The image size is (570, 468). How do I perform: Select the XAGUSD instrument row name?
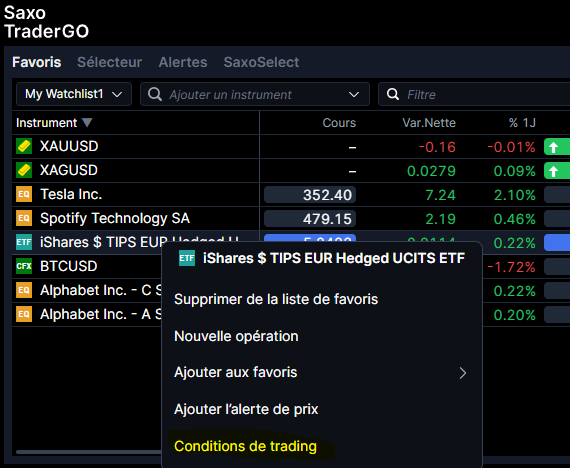tap(69, 170)
